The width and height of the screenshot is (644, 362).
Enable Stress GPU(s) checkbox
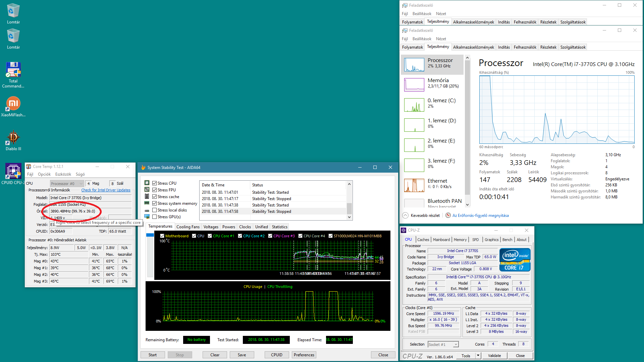(x=155, y=217)
